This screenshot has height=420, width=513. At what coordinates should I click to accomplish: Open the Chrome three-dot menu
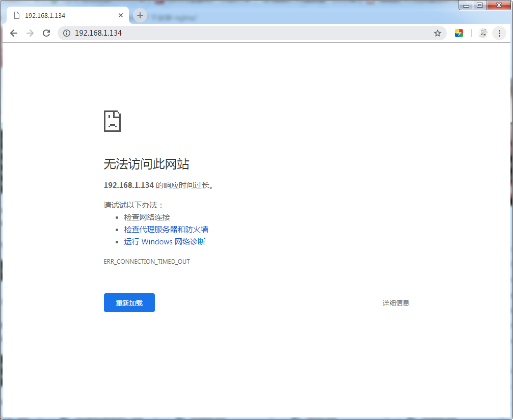[499, 33]
